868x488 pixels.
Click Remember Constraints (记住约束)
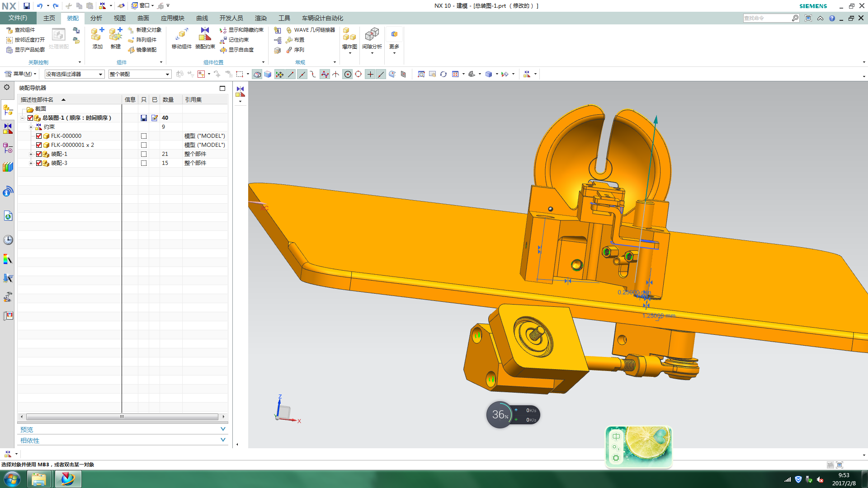pyautogui.click(x=234, y=40)
